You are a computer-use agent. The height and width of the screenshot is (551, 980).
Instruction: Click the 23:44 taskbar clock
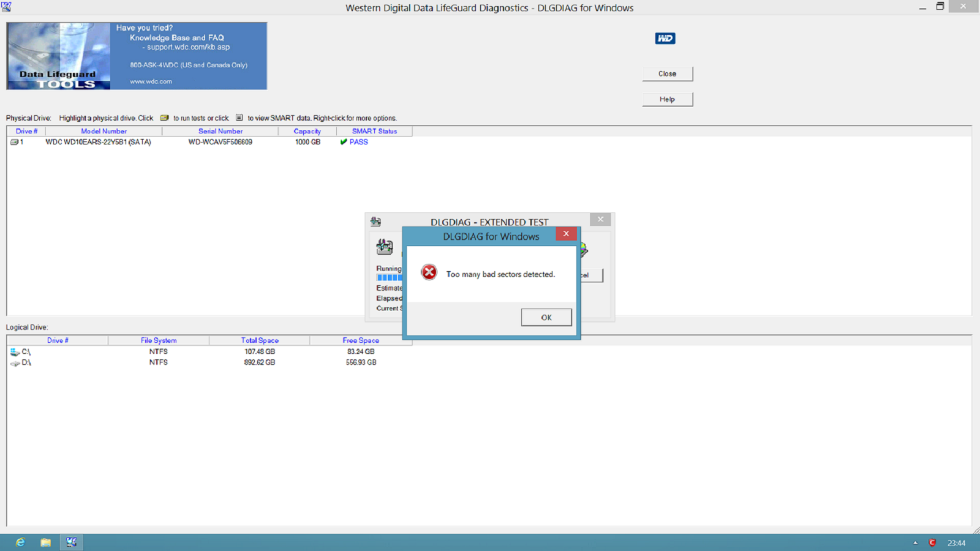(x=956, y=543)
